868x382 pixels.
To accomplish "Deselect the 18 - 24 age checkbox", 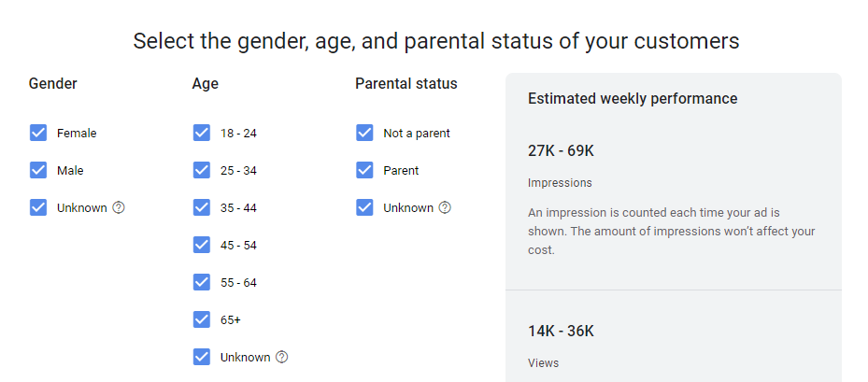I will (x=202, y=133).
